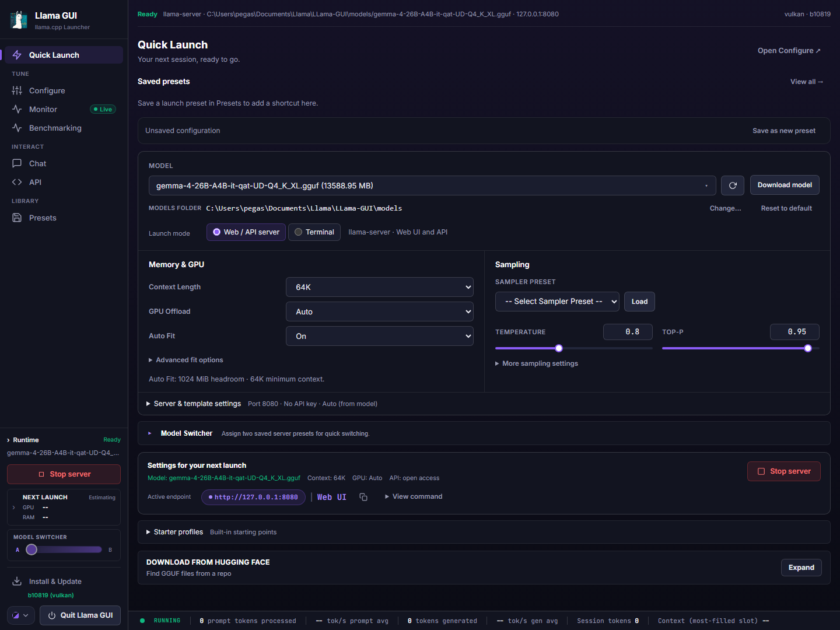The image size is (840, 630).
Task: Select Terminal launch mode
Action: (314, 232)
